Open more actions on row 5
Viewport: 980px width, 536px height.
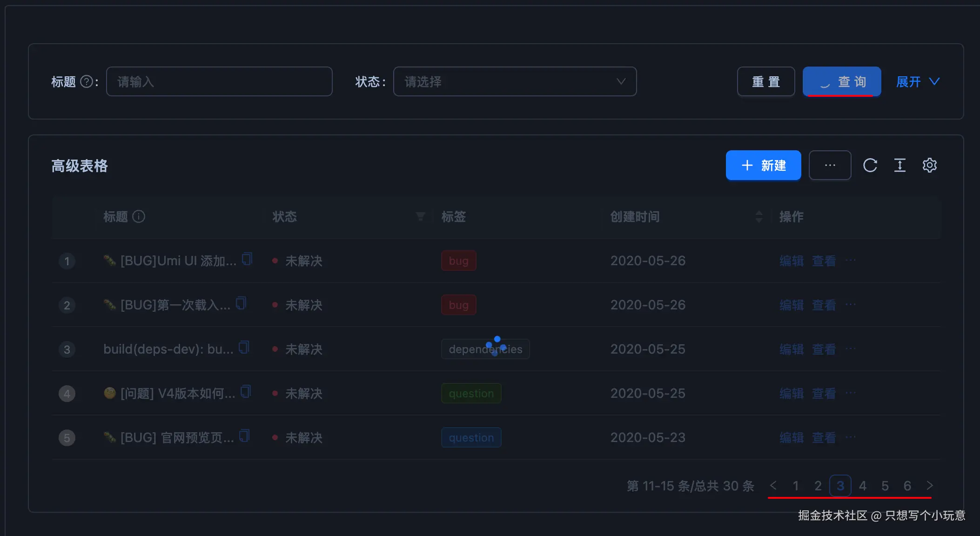(x=850, y=437)
